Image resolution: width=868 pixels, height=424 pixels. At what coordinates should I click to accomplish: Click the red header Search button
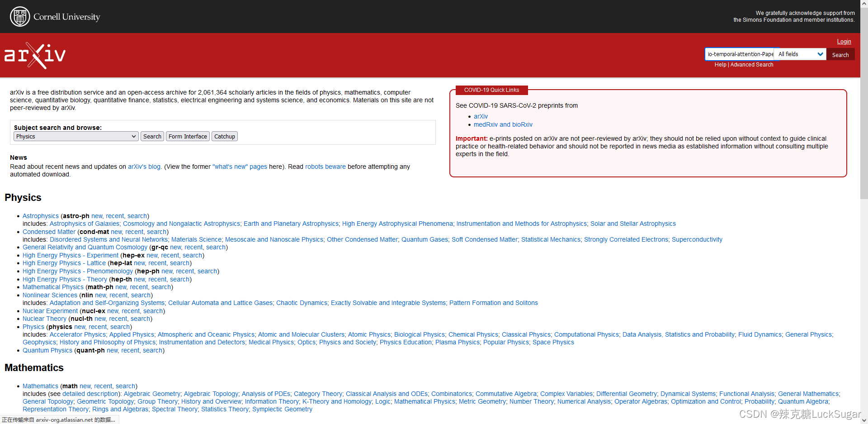pos(840,55)
